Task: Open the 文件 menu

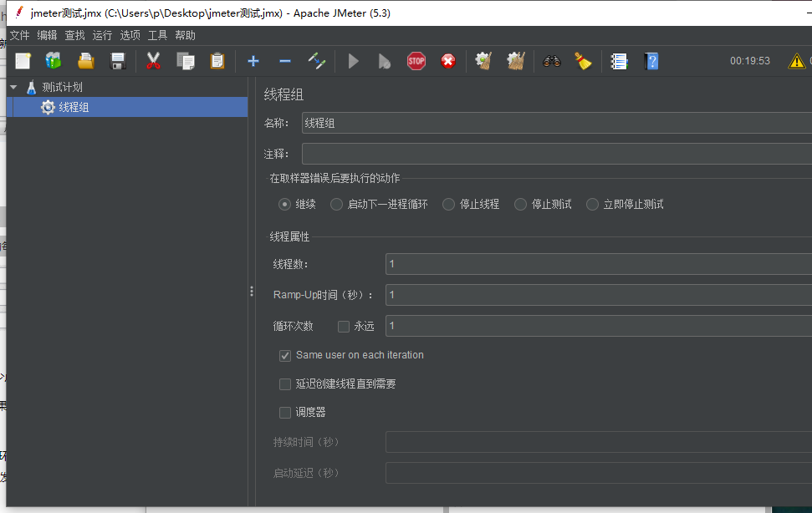Action: [20, 35]
